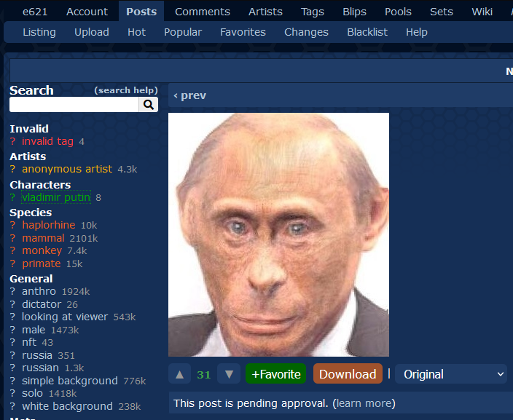Image resolution: width=513 pixels, height=420 pixels.
Task: Open wiki question mark for russian tag
Action: [12, 368]
